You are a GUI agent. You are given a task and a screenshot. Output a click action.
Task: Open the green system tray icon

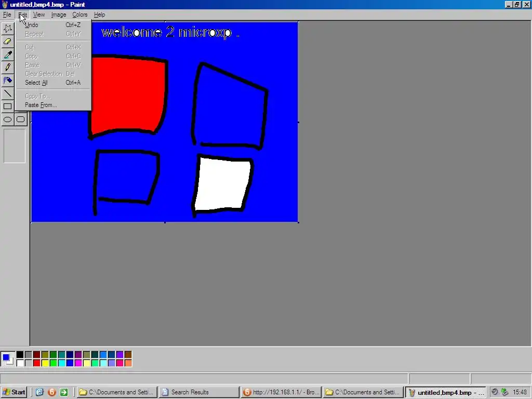[x=504, y=392]
